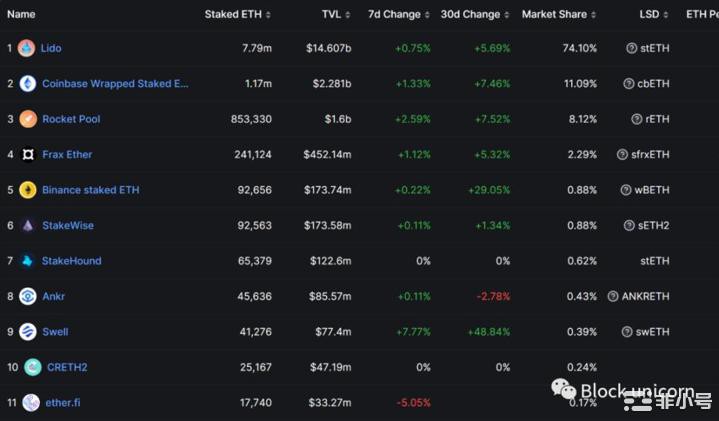Click the Lido protocol logo icon
Viewport: 719px width, 421px height.
[26, 48]
